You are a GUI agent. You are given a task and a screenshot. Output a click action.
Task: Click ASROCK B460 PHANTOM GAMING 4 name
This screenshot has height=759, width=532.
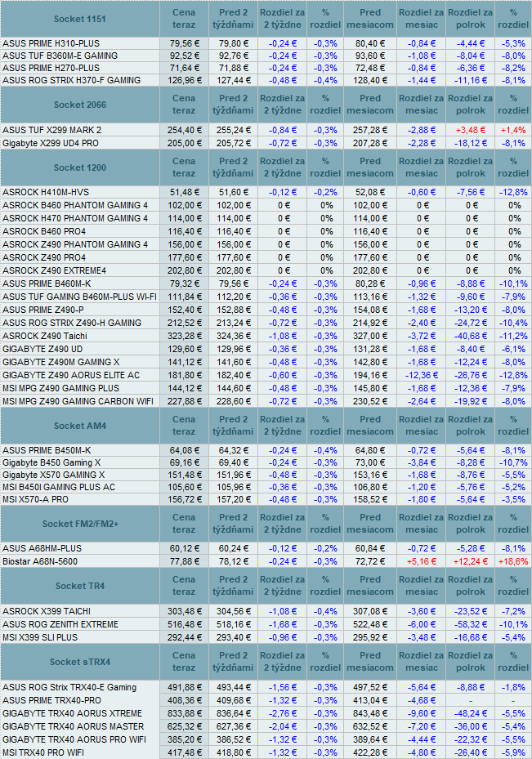tap(75, 205)
